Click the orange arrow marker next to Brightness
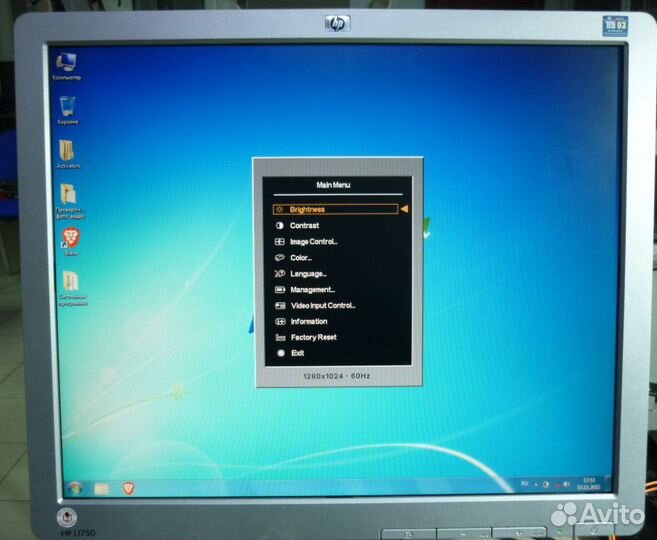The width and height of the screenshot is (657, 540). 404,209
